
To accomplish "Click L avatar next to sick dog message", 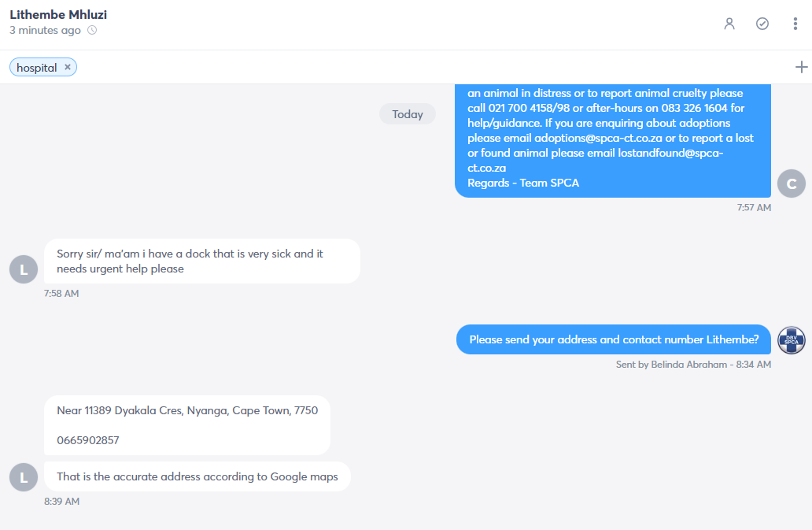I will pyautogui.click(x=24, y=269).
